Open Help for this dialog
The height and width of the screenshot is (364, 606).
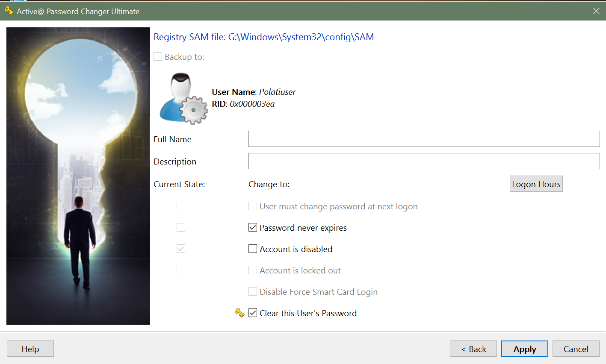pos(30,349)
